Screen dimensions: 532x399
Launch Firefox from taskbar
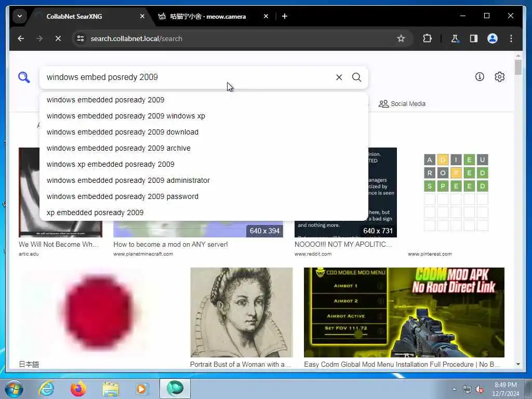tap(78, 389)
